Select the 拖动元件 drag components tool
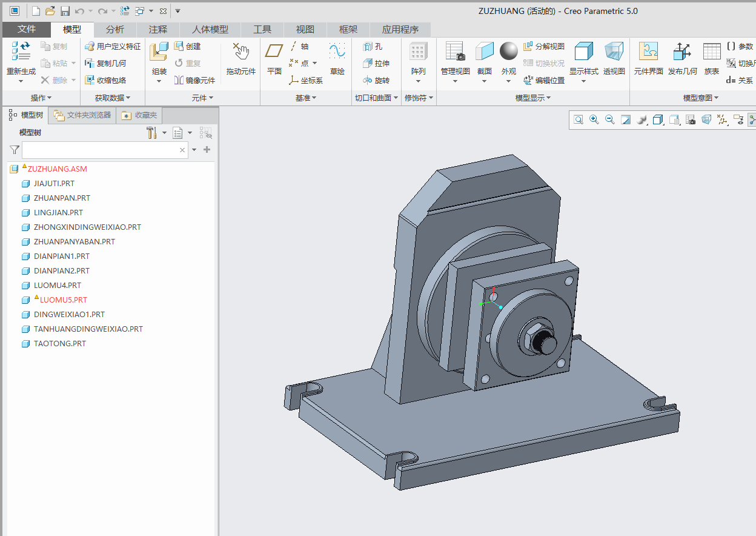The width and height of the screenshot is (756, 536). pos(241,59)
